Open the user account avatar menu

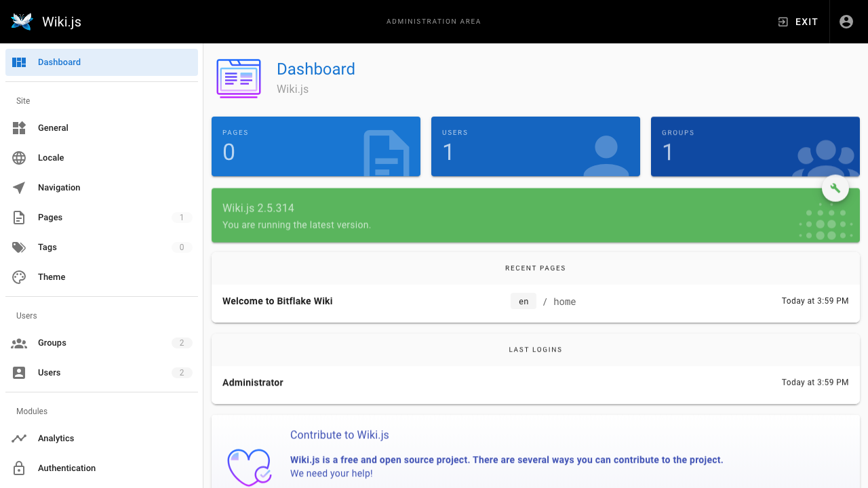pyautogui.click(x=846, y=22)
